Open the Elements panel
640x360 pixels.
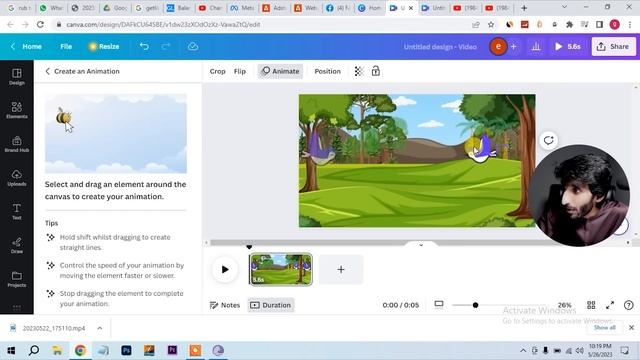(x=17, y=110)
